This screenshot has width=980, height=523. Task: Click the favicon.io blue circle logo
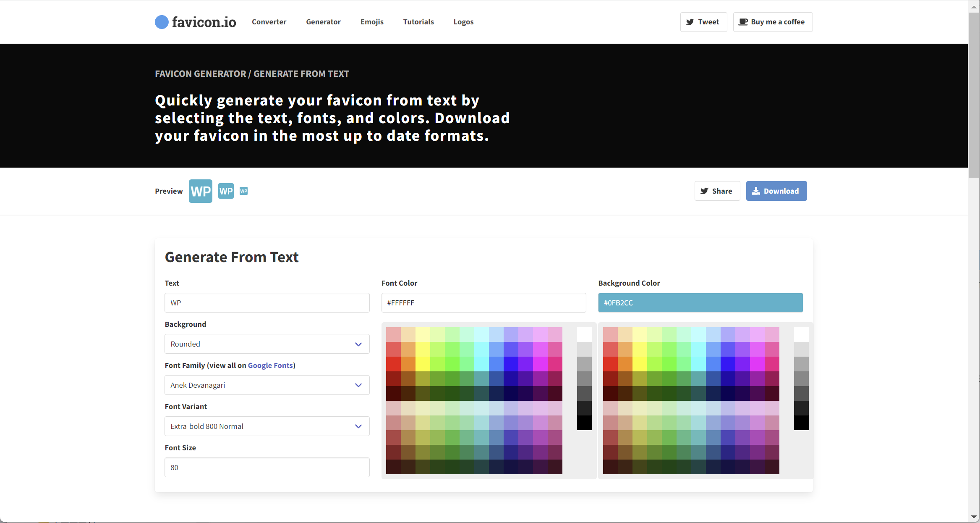point(162,22)
